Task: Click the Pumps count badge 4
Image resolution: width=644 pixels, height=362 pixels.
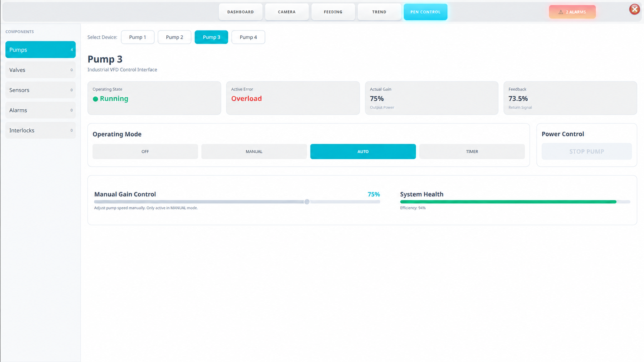Action: [72, 50]
